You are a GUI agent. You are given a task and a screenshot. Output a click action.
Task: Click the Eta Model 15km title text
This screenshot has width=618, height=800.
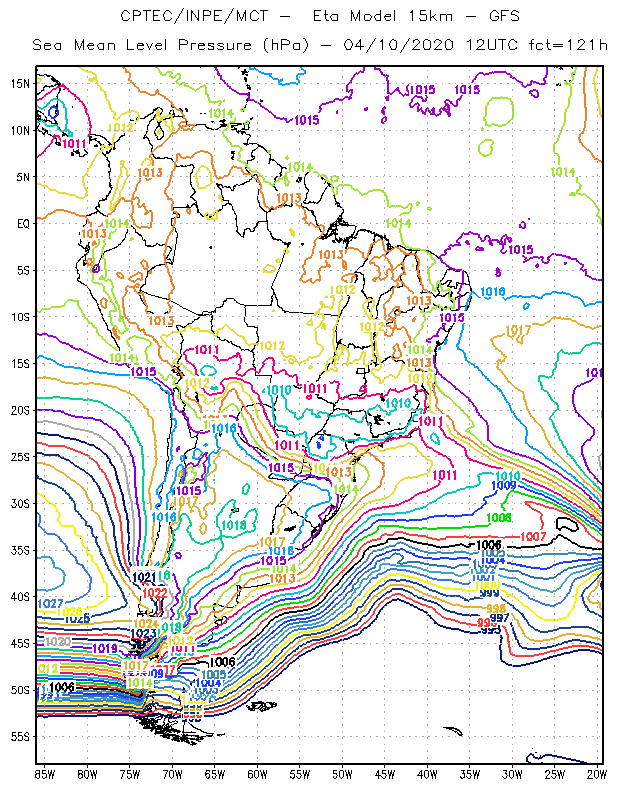click(x=383, y=16)
